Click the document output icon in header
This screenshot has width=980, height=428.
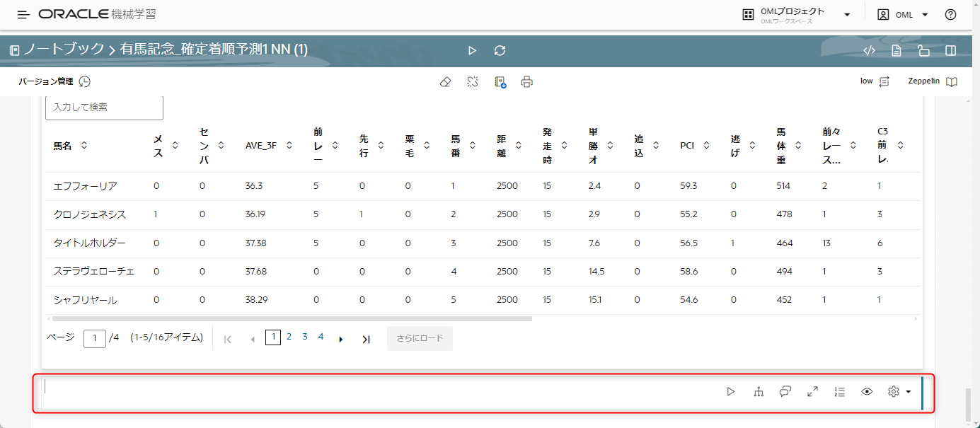coord(897,50)
